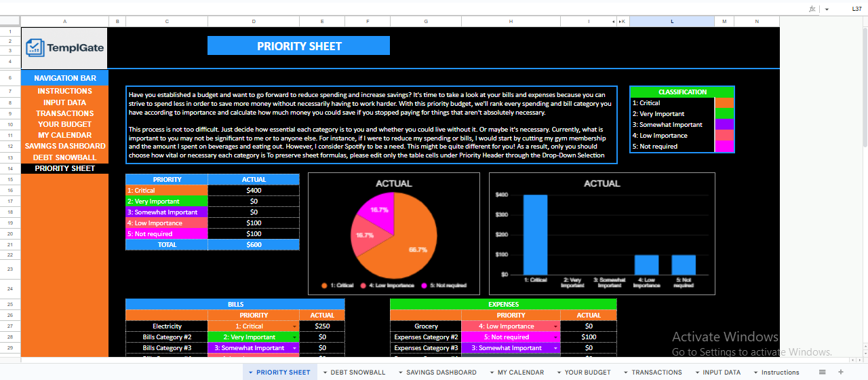Open the Electricity priority dropdown
The image size is (868, 380).
(295, 326)
